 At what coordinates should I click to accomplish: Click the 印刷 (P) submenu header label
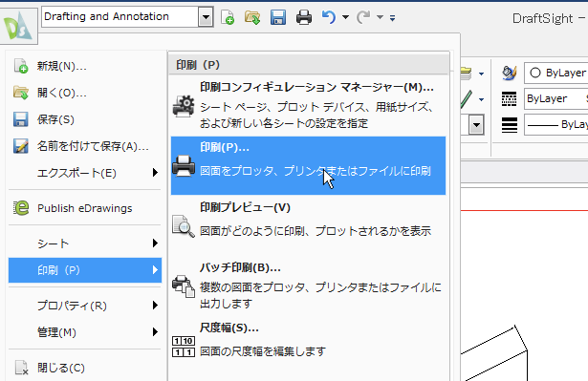click(198, 65)
